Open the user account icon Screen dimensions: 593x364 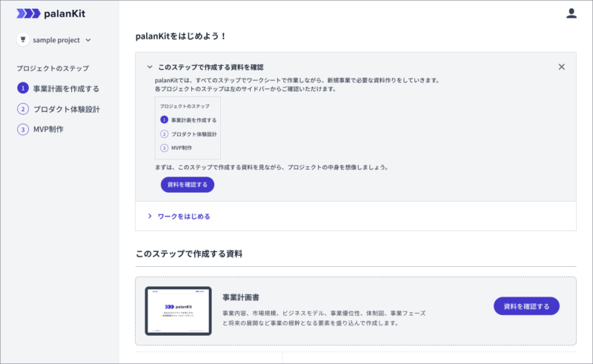571,13
